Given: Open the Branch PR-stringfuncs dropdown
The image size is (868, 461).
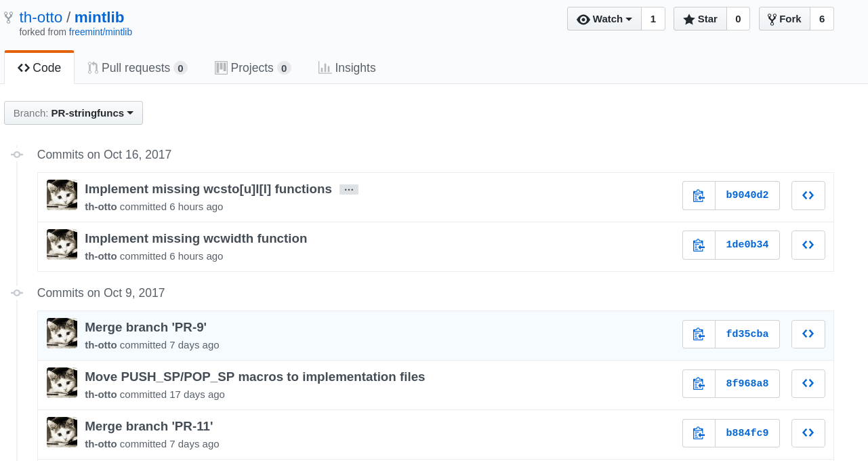Looking at the screenshot, I should [x=73, y=113].
